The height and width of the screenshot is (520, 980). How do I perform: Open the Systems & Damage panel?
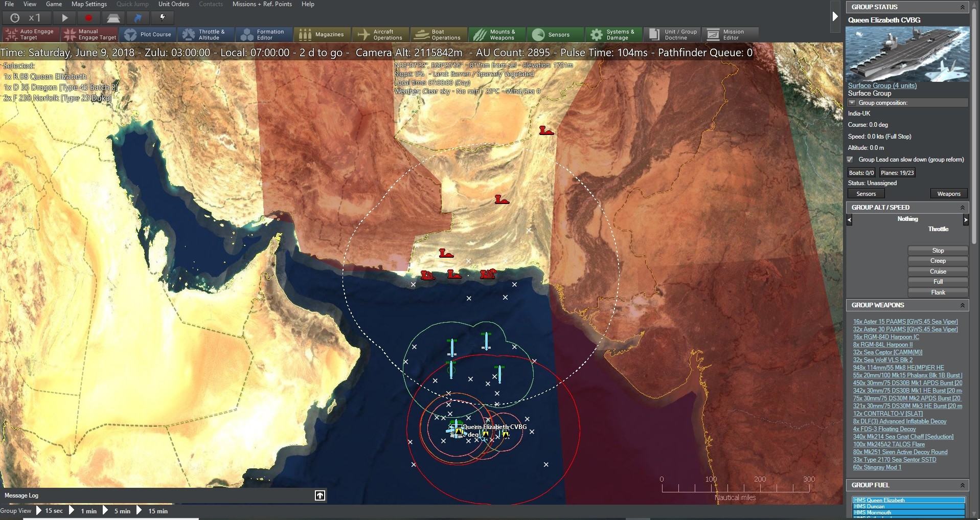click(x=613, y=34)
